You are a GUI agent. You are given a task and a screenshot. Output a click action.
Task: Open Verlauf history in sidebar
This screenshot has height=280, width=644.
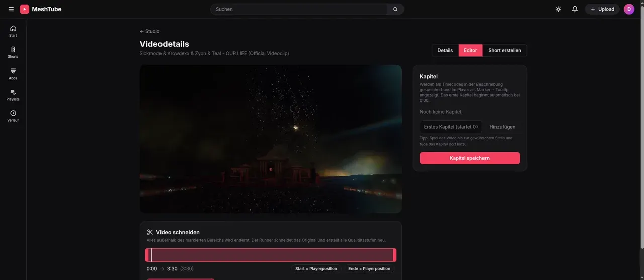pos(13,116)
